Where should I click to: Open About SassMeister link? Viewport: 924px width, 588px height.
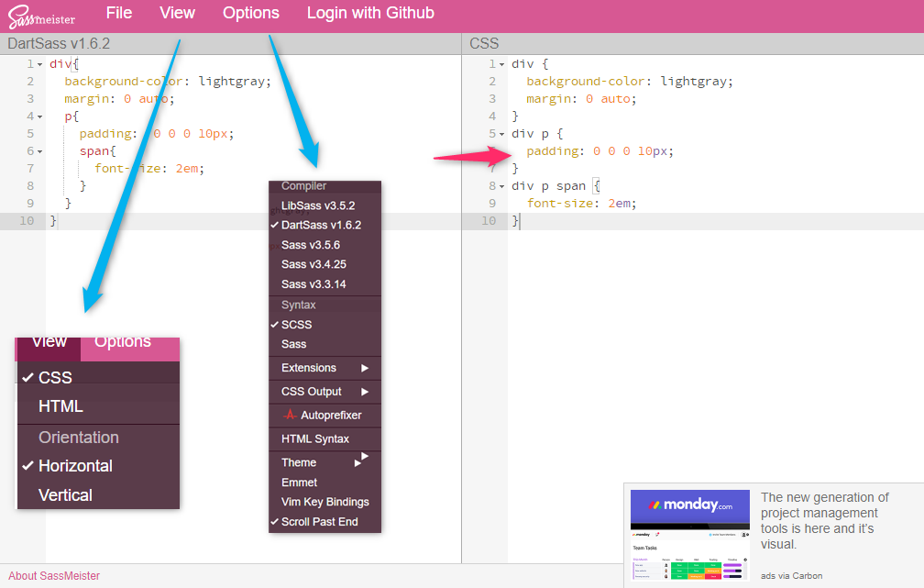pos(54,575)
